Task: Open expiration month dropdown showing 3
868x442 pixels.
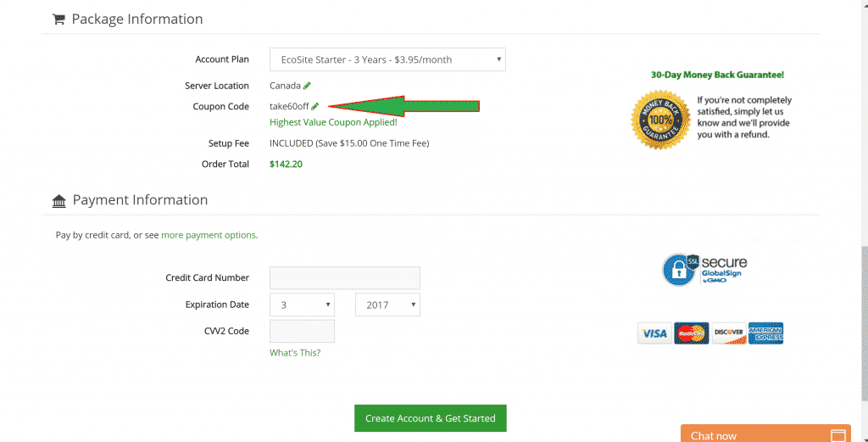Action: 302,305
